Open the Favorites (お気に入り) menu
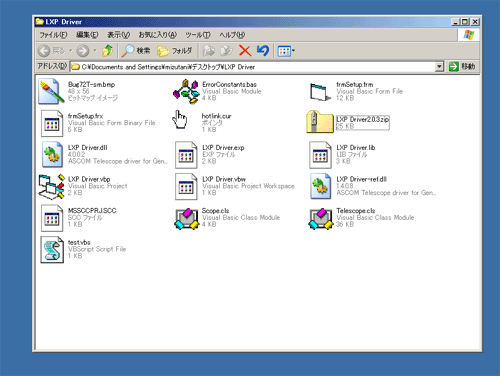 tap(157, 35)
